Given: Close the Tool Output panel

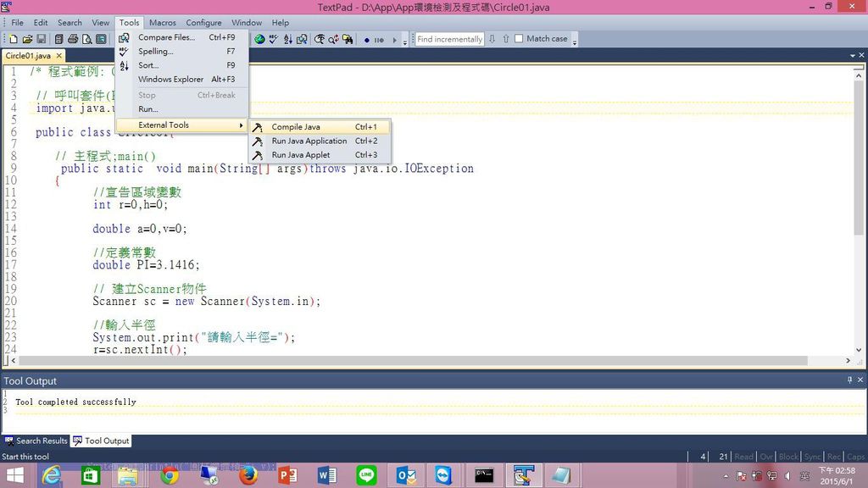Looking at the screenshot, I should [x=860, y=380].
